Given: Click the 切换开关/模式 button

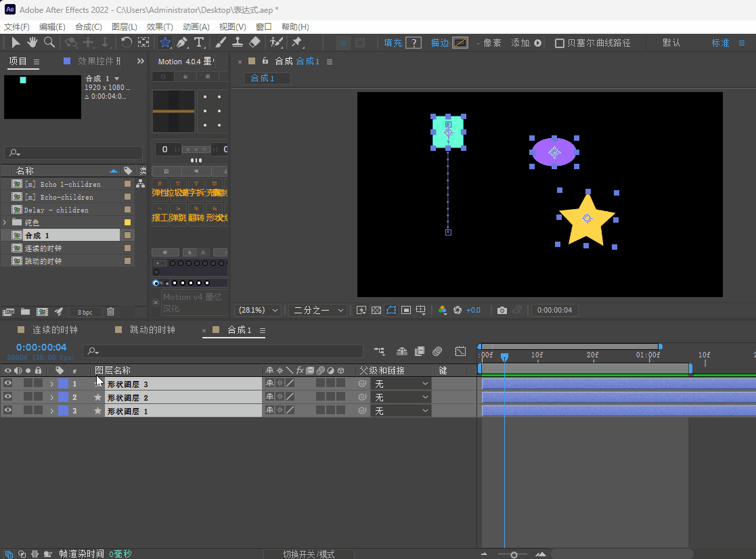Looking at the screenshot, I should [x=309, y=554].
